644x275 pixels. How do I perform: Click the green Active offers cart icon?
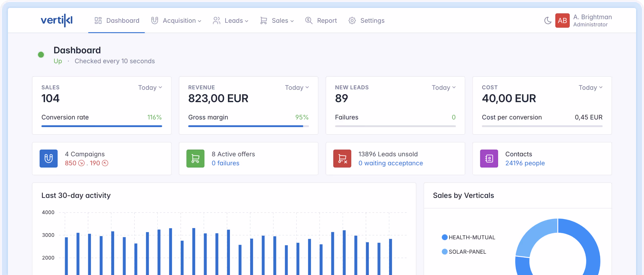(x=195, y=159)
